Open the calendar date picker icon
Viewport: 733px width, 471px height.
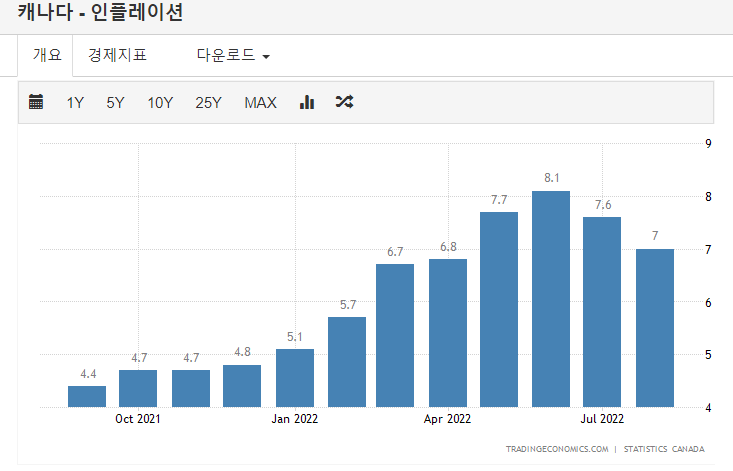tap(36, 101)
